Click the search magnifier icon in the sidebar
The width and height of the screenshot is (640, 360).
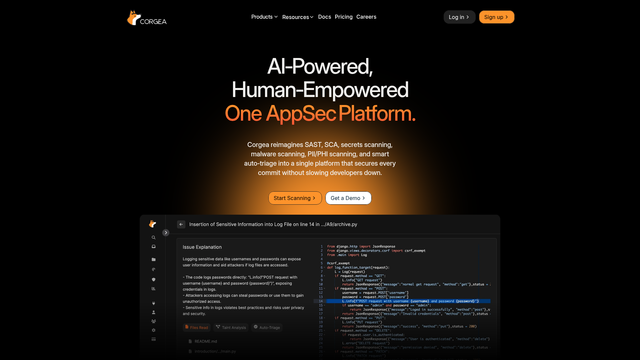click(x=153, y=238)
